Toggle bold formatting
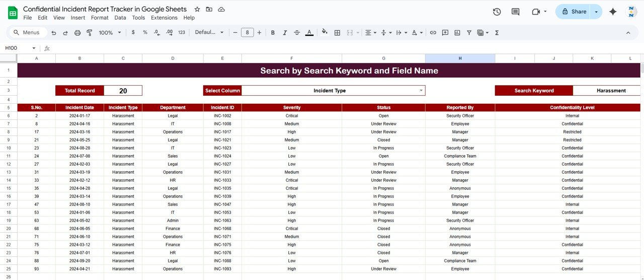 point(273,33)
